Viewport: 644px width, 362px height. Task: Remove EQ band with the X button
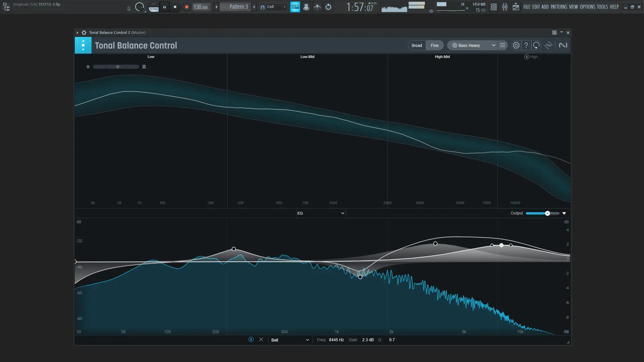261,340
